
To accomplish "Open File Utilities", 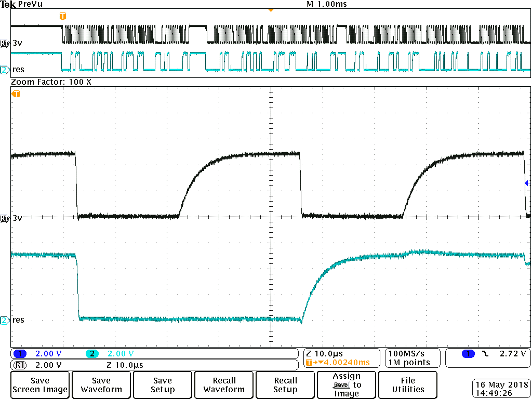I will point(408,385).
